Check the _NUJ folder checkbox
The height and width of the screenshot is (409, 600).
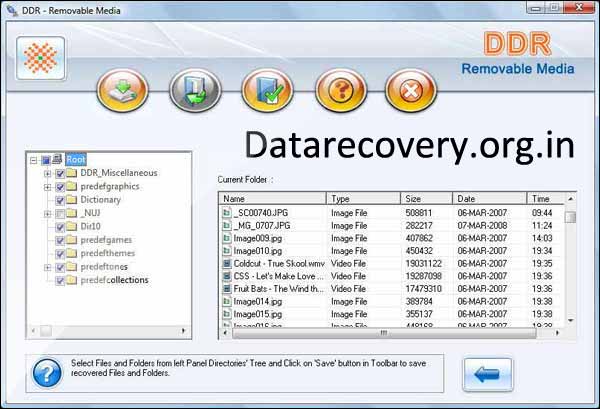(x=60, y=213)
